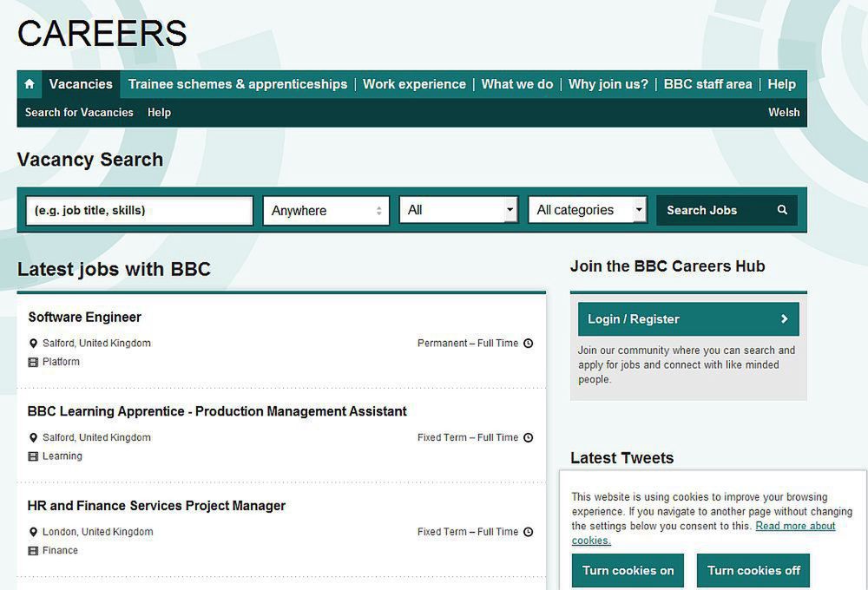Expand the All categories dropdown
This screenshot has width=868, height=590.
(x=588, y=210)
